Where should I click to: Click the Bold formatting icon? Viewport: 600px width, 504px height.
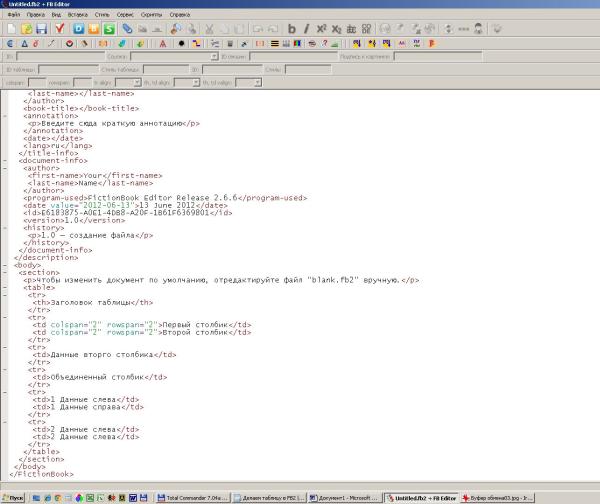coord(292,29)
